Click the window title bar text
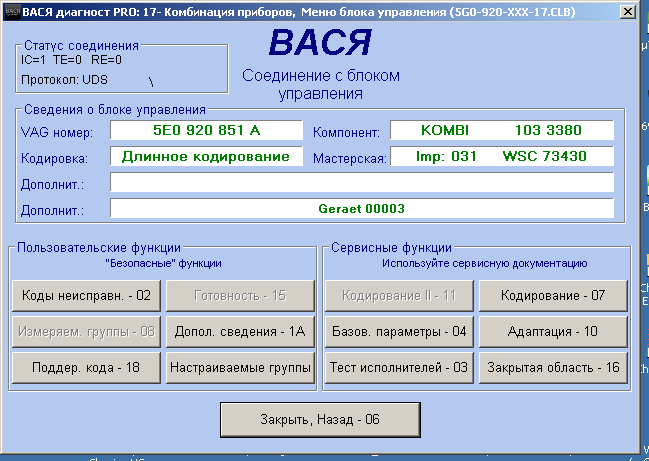 [x=298, y=12]
